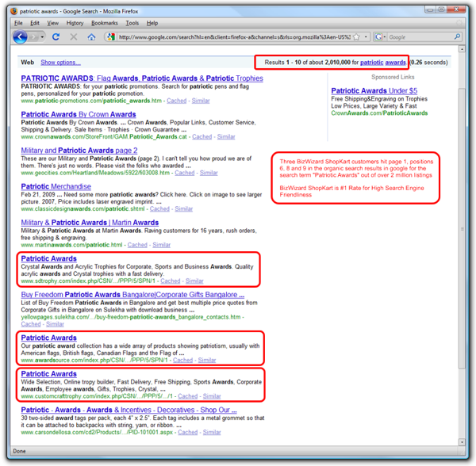Click the Firefox icon in title bar
This screenshot has width=476, height=466.
point(14,11)
